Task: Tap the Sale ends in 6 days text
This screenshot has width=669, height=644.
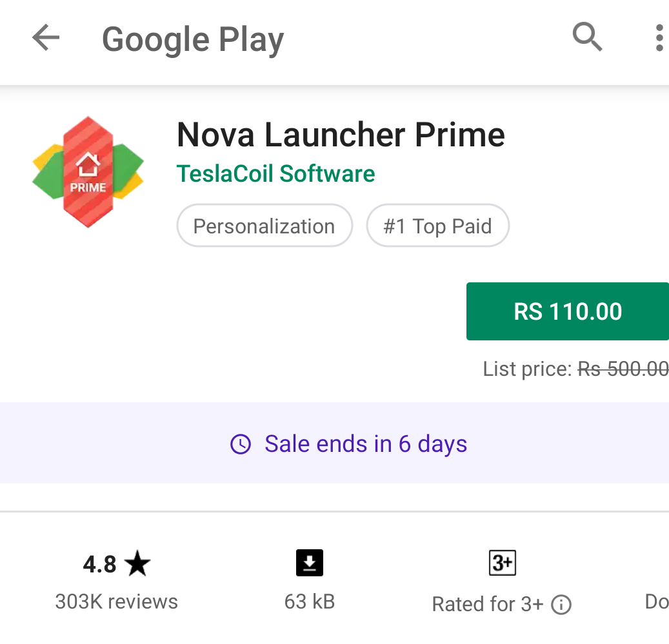Action: point(366,444)
